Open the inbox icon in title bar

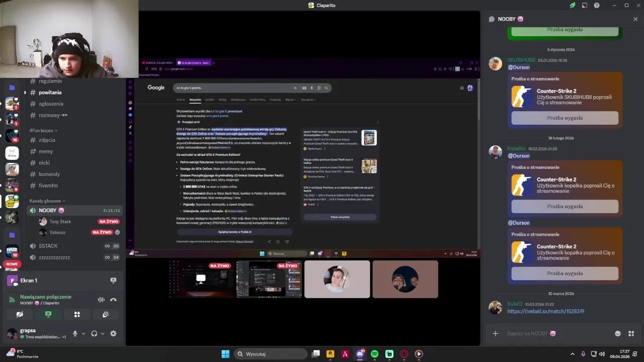585,6
